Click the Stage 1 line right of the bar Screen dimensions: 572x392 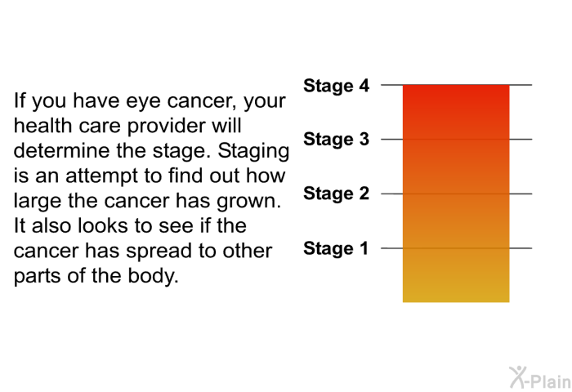521,248
